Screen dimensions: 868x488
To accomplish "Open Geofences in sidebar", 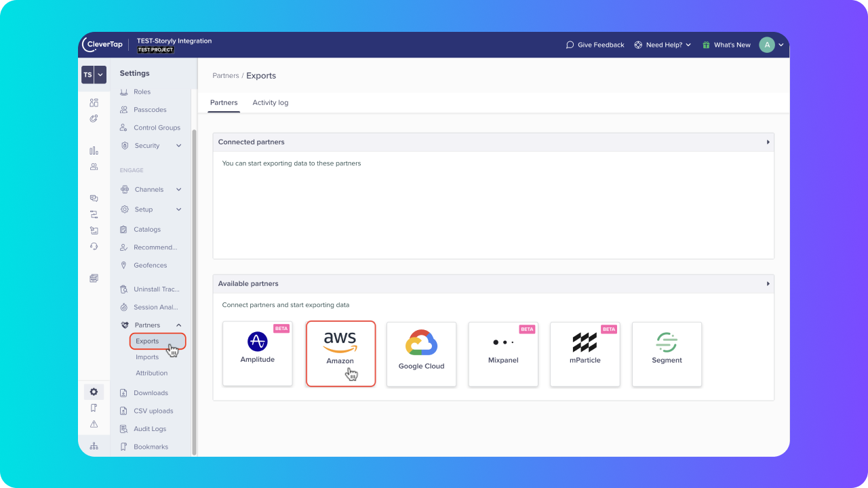I will (151, 266).
